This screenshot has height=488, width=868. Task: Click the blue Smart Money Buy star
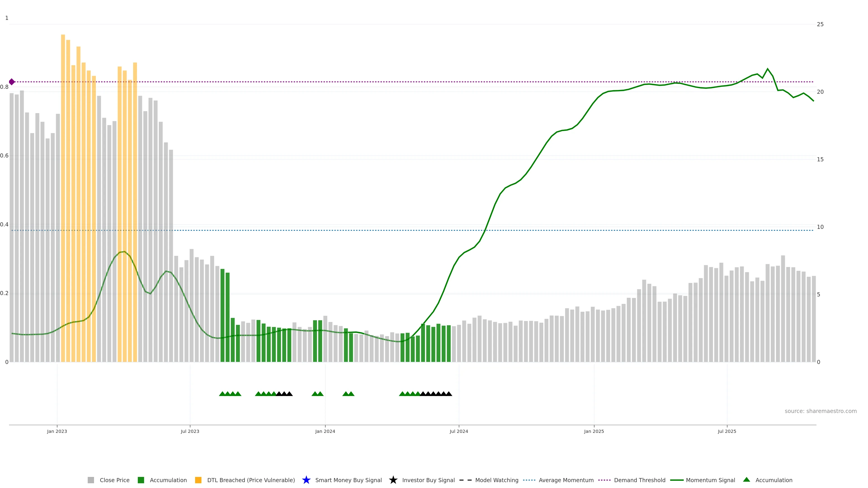pos(306,480)
